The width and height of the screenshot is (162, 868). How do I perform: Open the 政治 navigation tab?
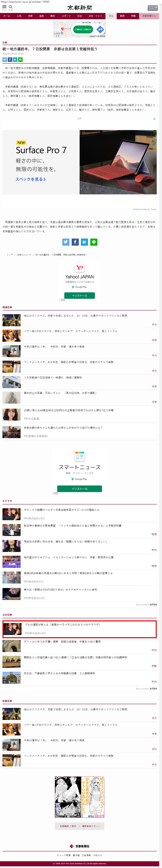click(x=111, y=16)
